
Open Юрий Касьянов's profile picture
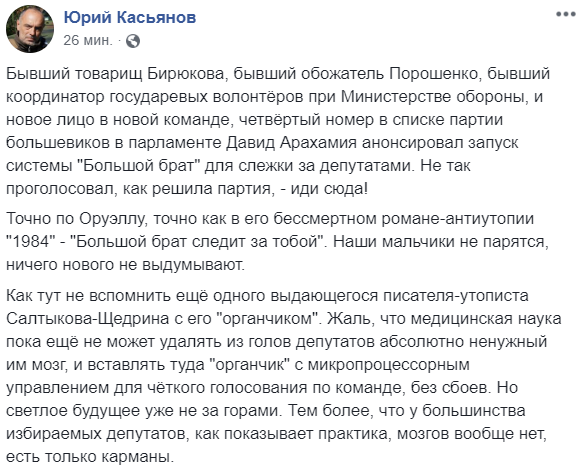pos(30,29)
